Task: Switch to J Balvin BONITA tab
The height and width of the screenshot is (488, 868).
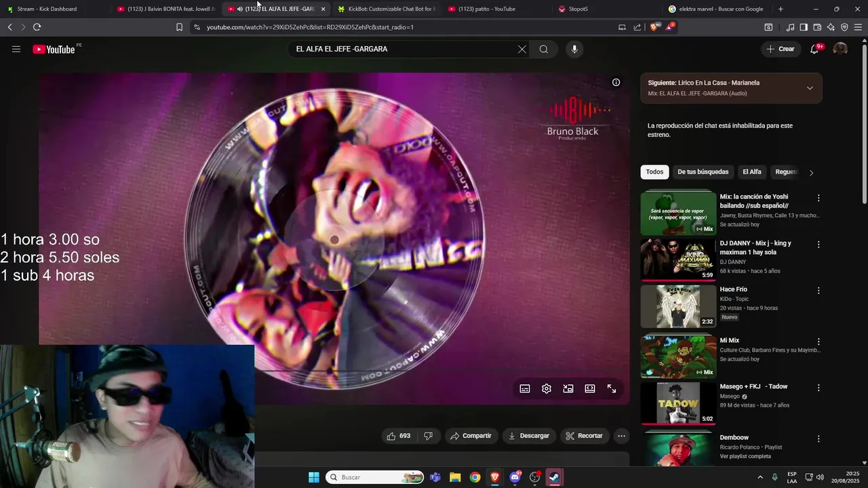Action: (x=166, y=9)
